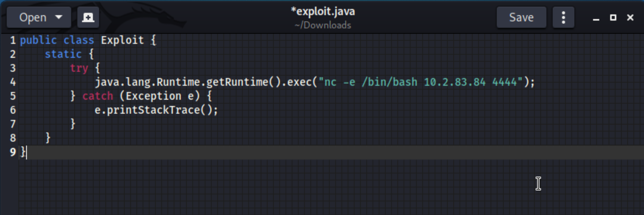Place cursor on 'public' keyword

(x=38, y=40)
